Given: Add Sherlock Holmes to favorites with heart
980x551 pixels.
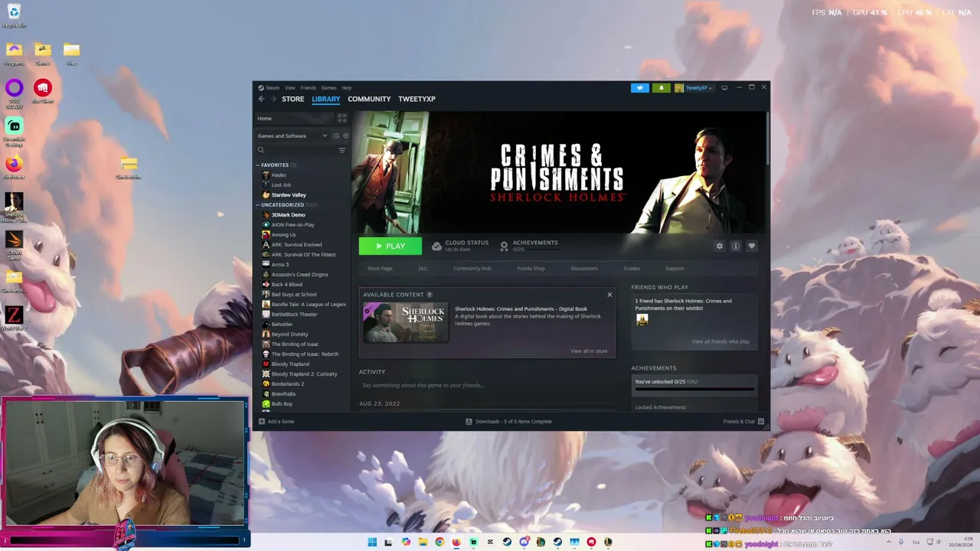Looking at the screenshot, I should 751,246.
